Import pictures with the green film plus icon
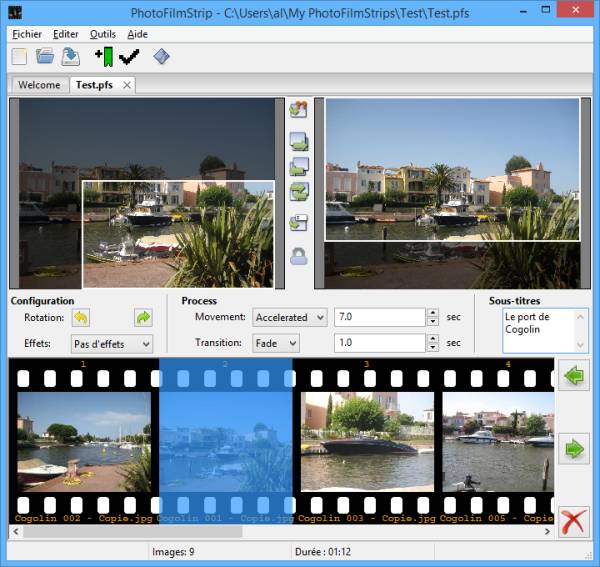Image resolution: width=600 pixels, height=567 pixels. pos(104,57)
